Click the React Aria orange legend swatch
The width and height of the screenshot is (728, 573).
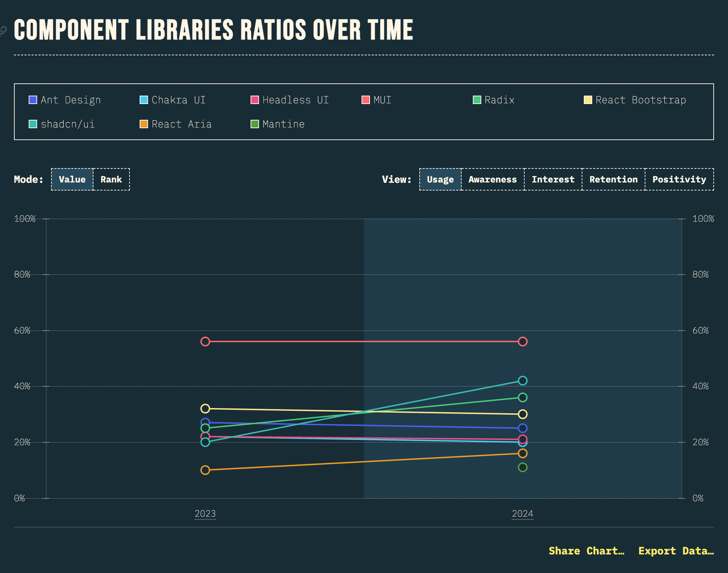[144, 124]
